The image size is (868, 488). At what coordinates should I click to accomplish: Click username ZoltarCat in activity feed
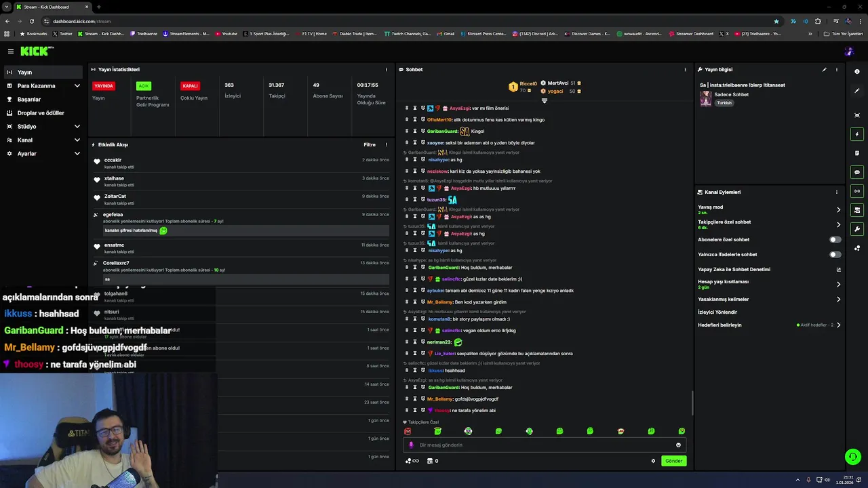[115, 197]
